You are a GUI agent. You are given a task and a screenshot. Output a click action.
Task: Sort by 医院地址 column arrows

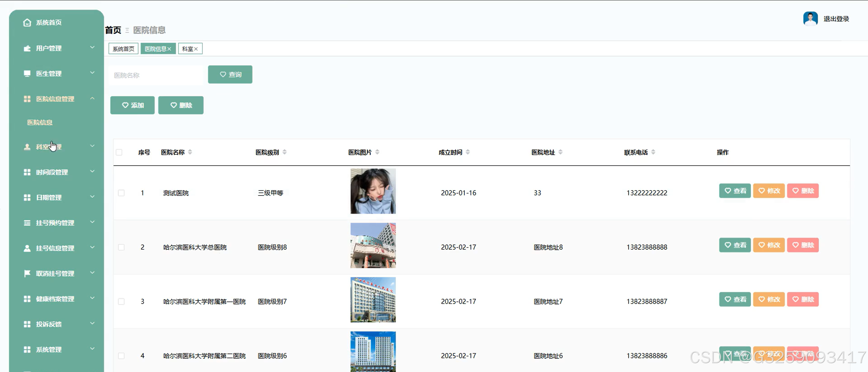(x=560, y=152)
